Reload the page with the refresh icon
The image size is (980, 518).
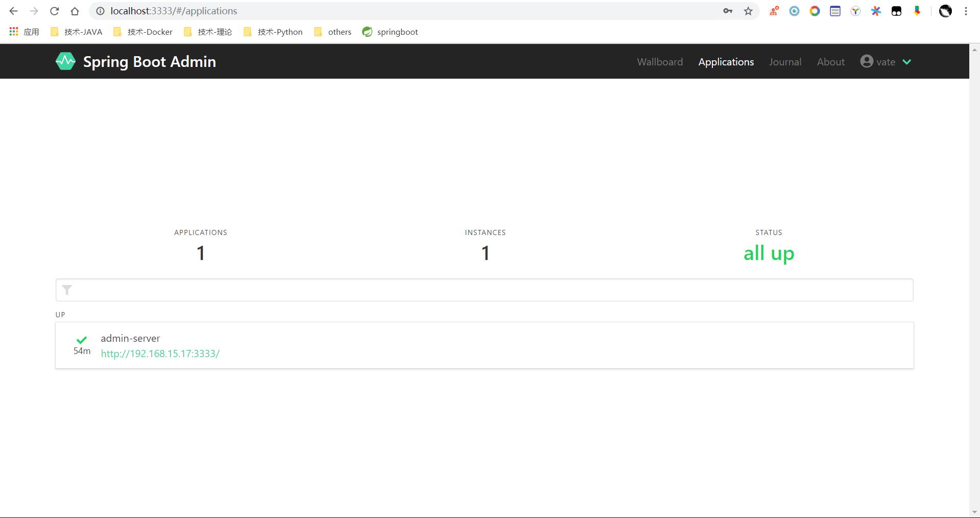54,11
